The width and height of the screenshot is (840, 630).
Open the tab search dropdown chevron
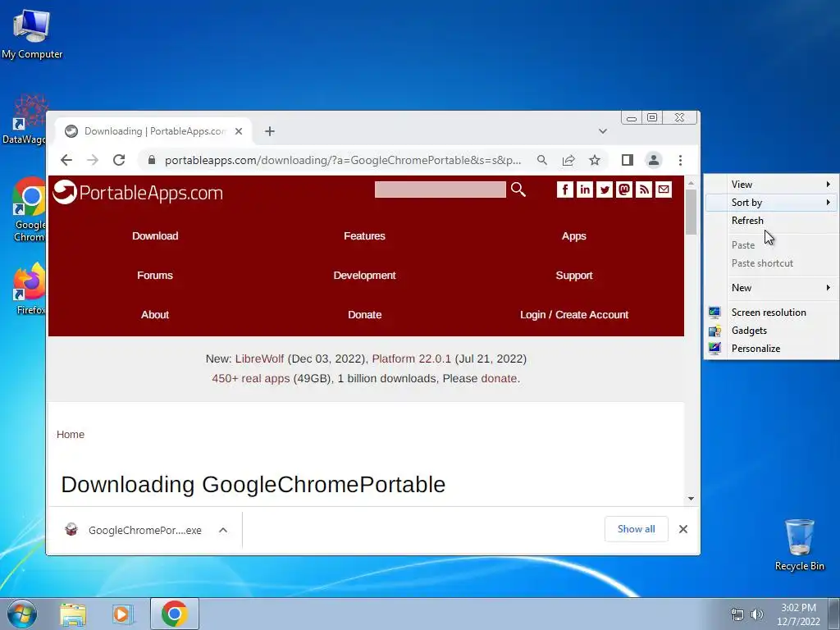coord(603,131)
